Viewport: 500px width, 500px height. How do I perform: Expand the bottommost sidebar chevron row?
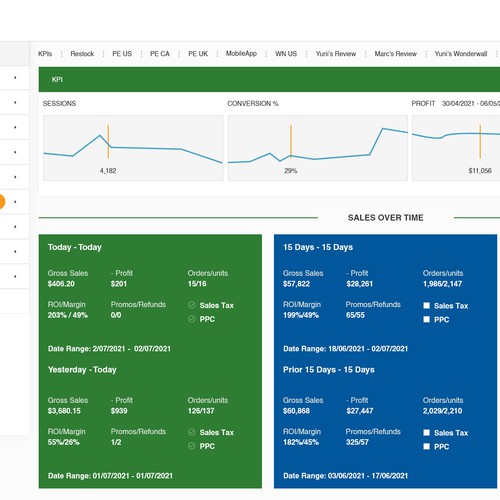click(x=15, y=276)
